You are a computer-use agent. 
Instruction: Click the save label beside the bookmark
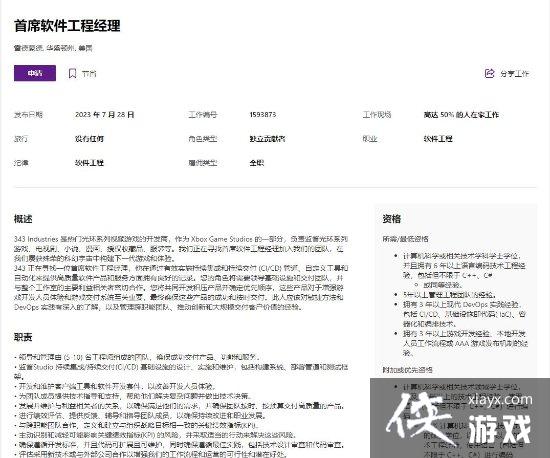point(89,74)
